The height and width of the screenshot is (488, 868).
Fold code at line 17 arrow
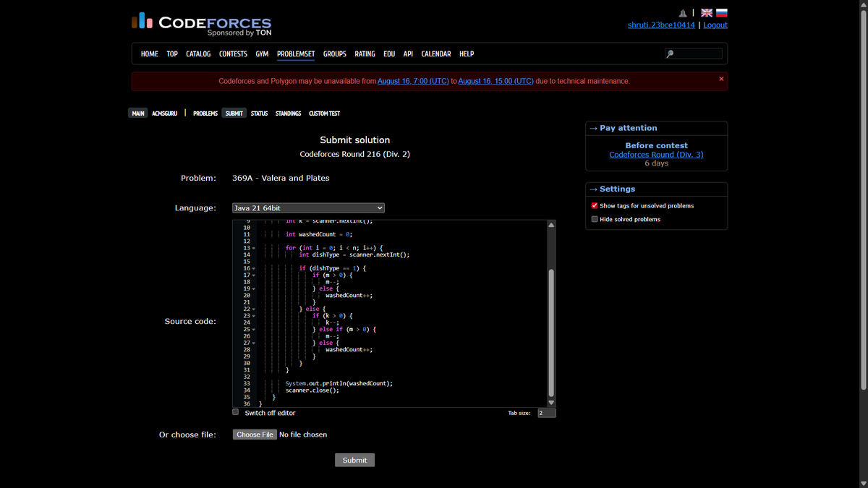(255, 275)
